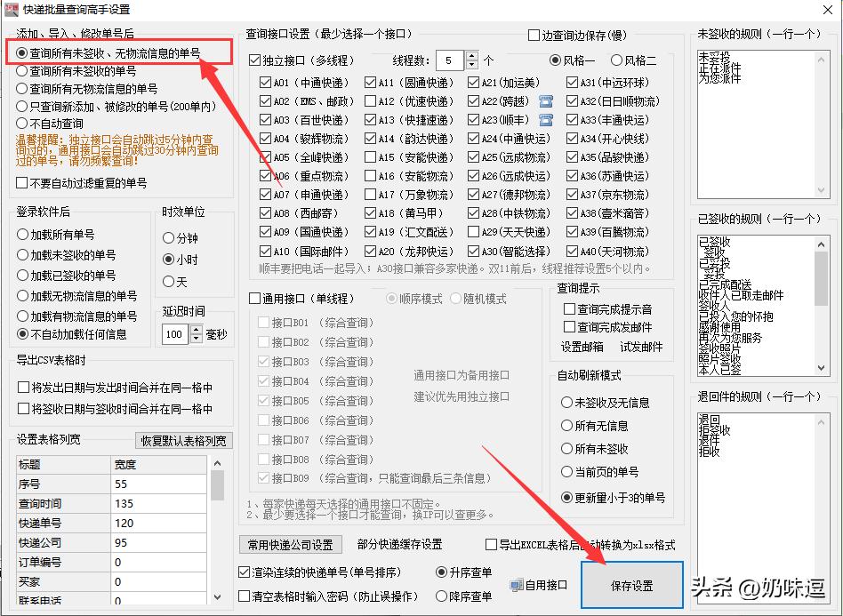Click the computer icon next to 自用接口

pyautogui.click(x=517, y=585)
